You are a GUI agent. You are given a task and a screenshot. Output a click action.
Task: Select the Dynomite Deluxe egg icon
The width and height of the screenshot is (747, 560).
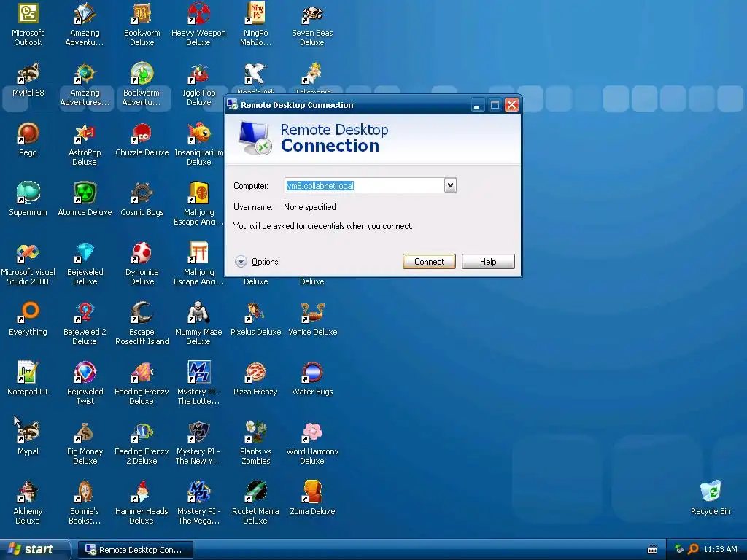[x=142, y=253]
